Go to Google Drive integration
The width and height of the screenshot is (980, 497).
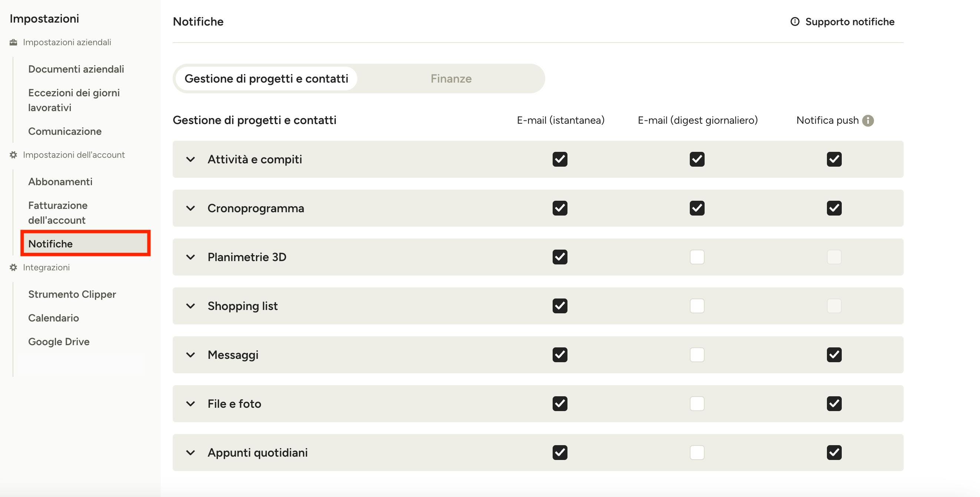(x=59, y=342)
